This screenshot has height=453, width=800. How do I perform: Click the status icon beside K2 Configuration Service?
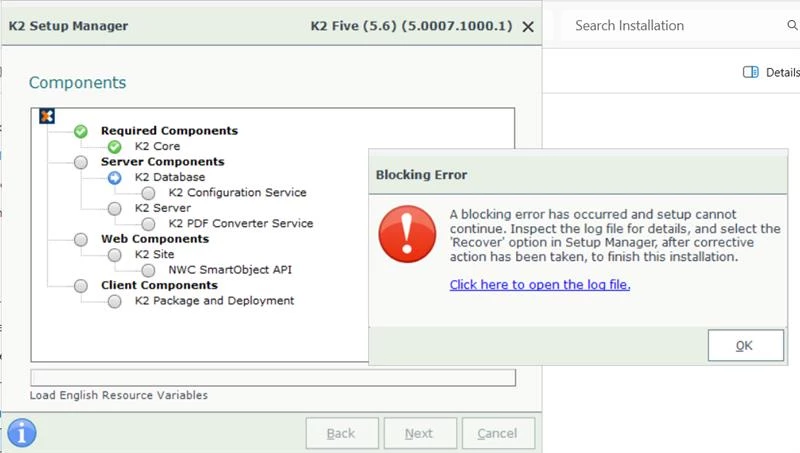(148, 193)
